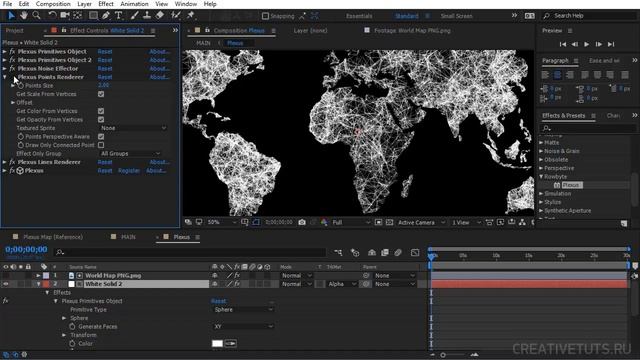Screen dimensions: 640x360
Task: Select the Brush tool
Action: [x=134, y=16]
